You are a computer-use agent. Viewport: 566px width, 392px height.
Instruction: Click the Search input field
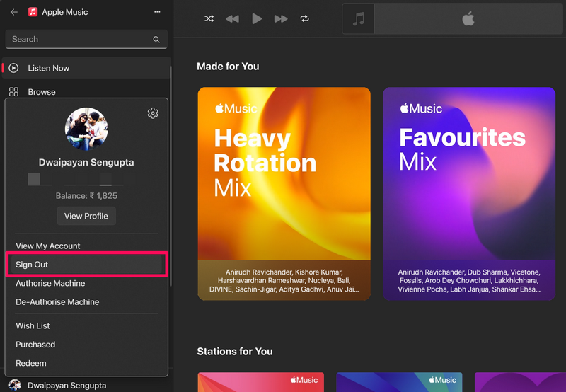click(86, 39)
